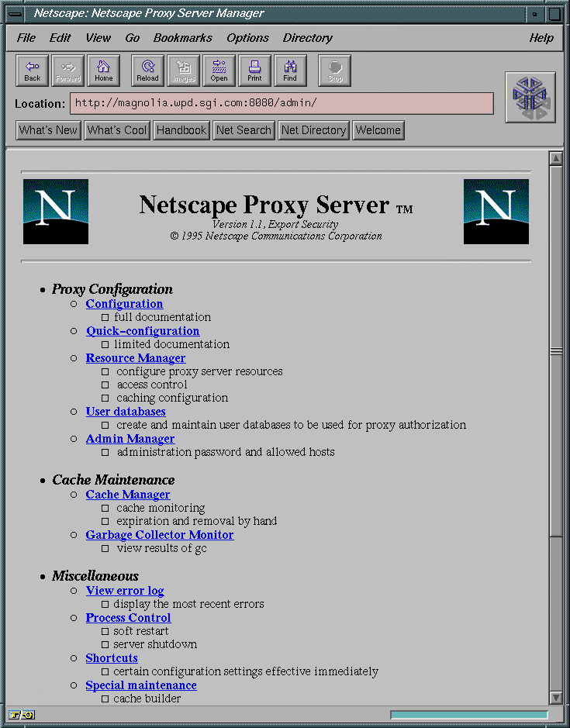Image resolution: width=570 pixels, height=728 pixels.
Task: Click the 'cache builder' text
Action: tap(147, 699)
